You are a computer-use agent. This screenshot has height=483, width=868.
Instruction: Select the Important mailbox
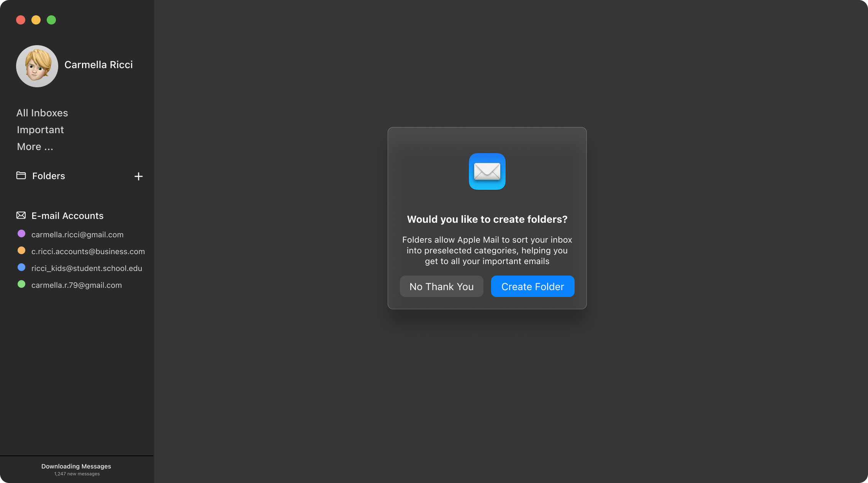[40, 130]
